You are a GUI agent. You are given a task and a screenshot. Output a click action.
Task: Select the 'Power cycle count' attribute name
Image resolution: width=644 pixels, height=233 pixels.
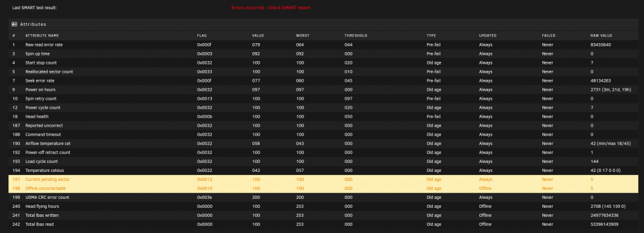click(43, 107)
